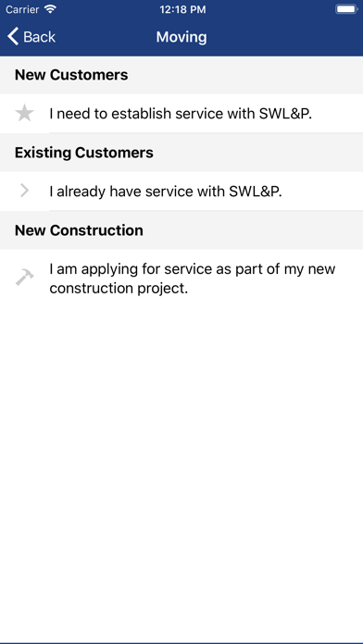Tap the 12:18 PM clock
This screenshot has height=644, width=363.
point(182,10)
